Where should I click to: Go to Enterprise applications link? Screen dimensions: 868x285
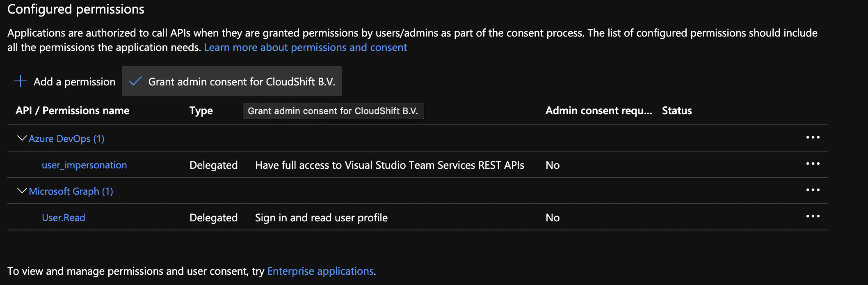[x=320, y=271]
